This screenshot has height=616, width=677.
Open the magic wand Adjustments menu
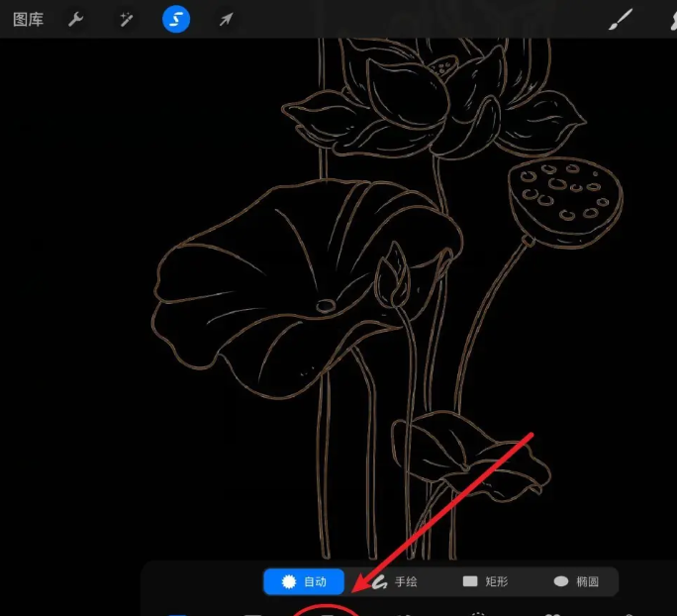[126, 20]
